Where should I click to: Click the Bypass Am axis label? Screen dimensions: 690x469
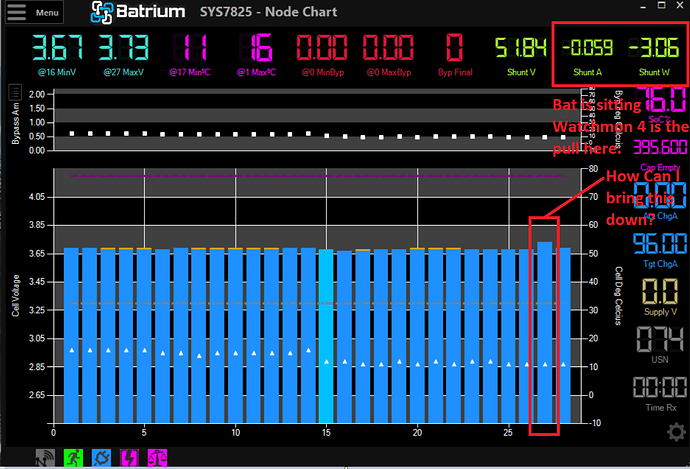[x=16, y=123]
